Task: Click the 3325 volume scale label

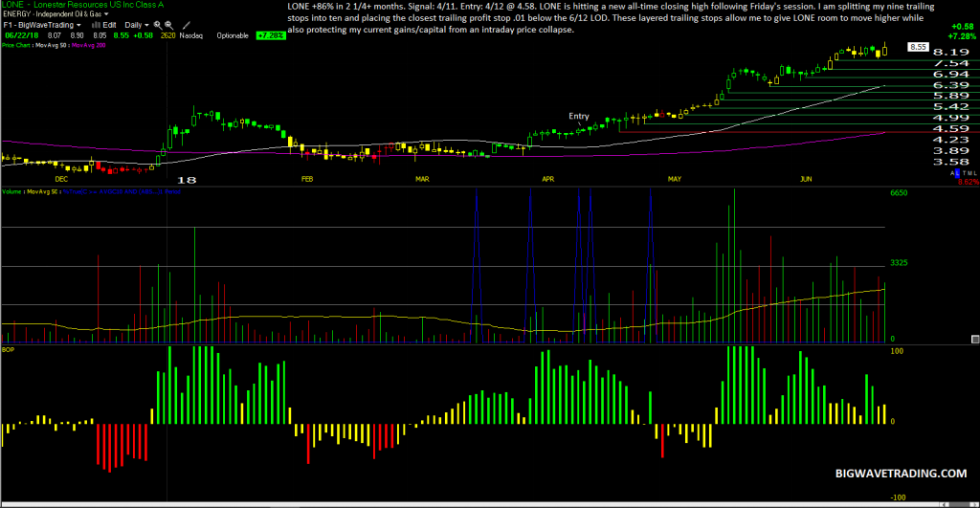Action: click(899, 263)
